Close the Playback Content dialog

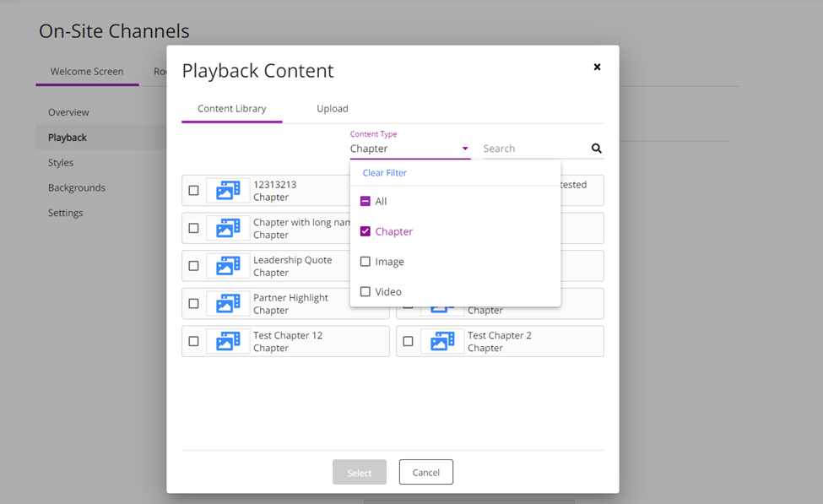pos(597,68)
